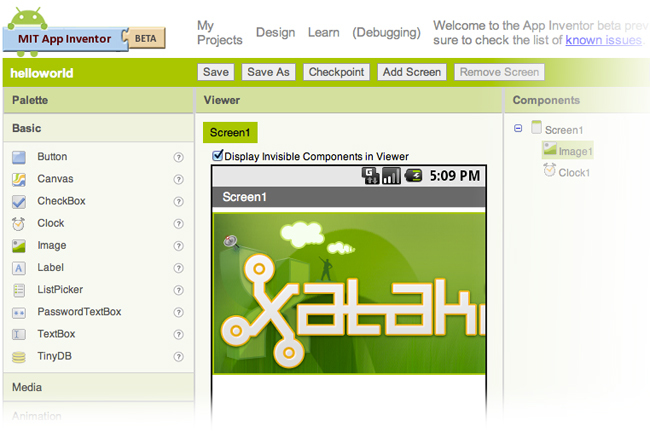The width and height of the screenshot is (650, 432).
Task: Select the Label component icon
Action: pyautogui.click(x=19, y=268)
